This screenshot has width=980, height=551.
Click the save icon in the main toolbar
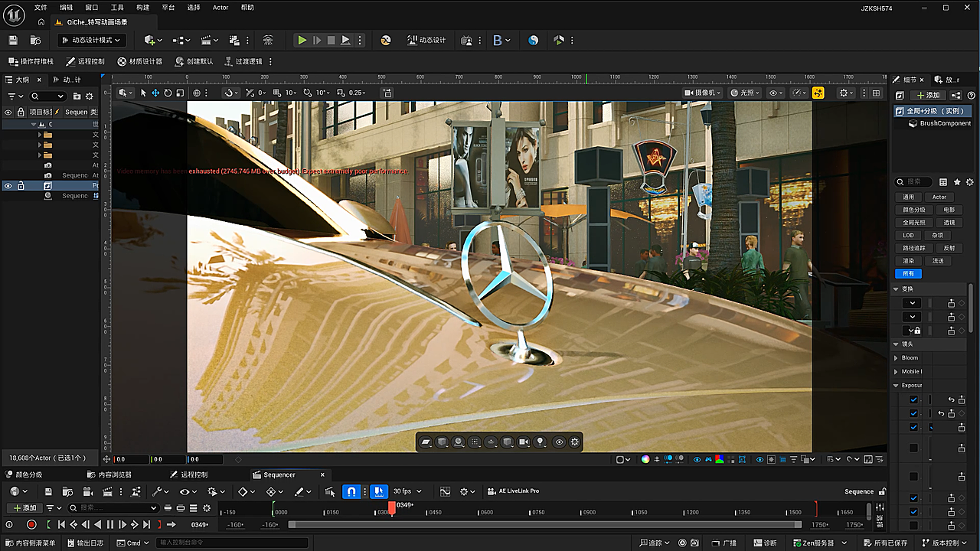point(12,41)
